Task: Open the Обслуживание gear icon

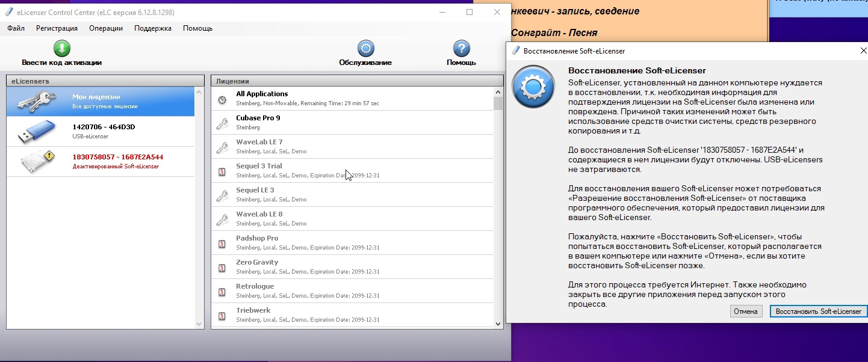Action: [x=365, y=49]
